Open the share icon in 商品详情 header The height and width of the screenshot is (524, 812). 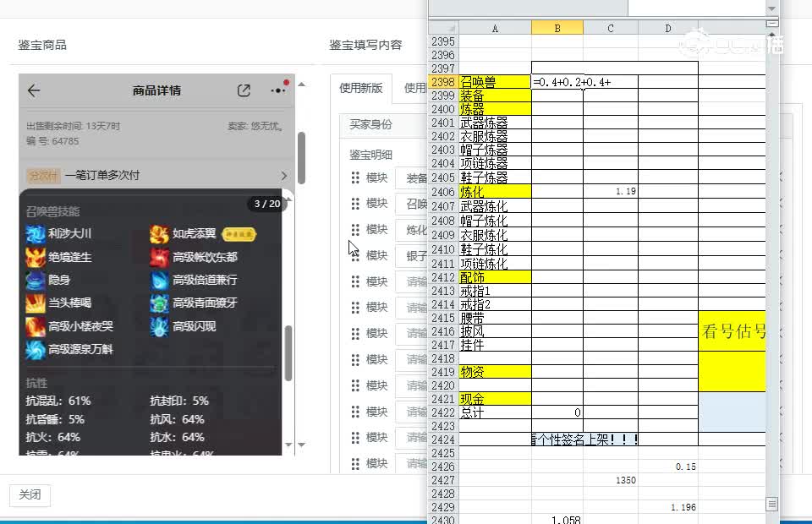pos(244,90)
